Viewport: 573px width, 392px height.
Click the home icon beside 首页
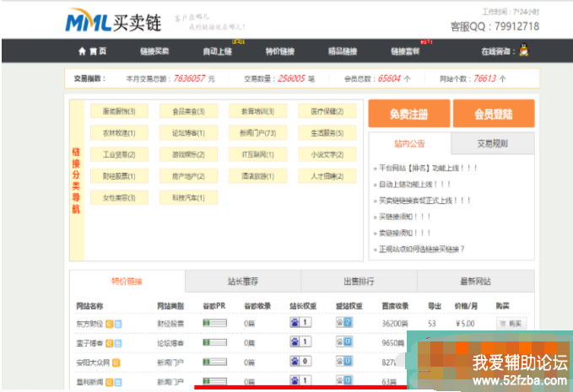(x=82, y=51)
